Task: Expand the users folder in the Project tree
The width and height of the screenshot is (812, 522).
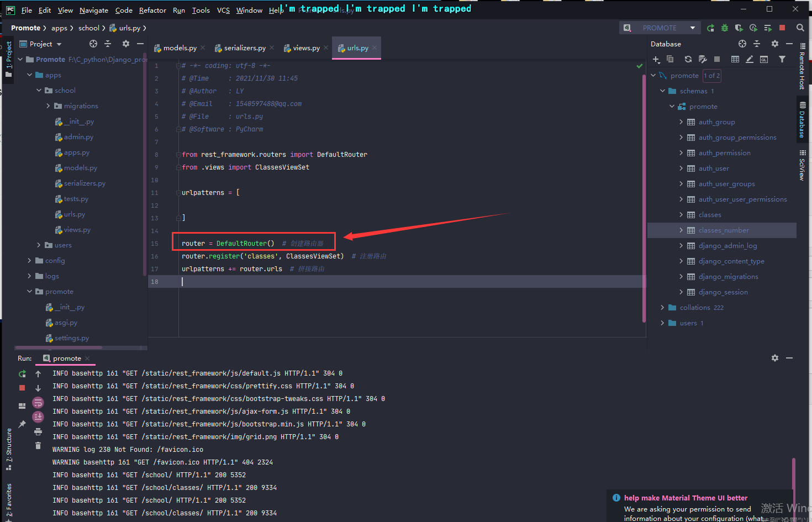Action: pos(39,245)
